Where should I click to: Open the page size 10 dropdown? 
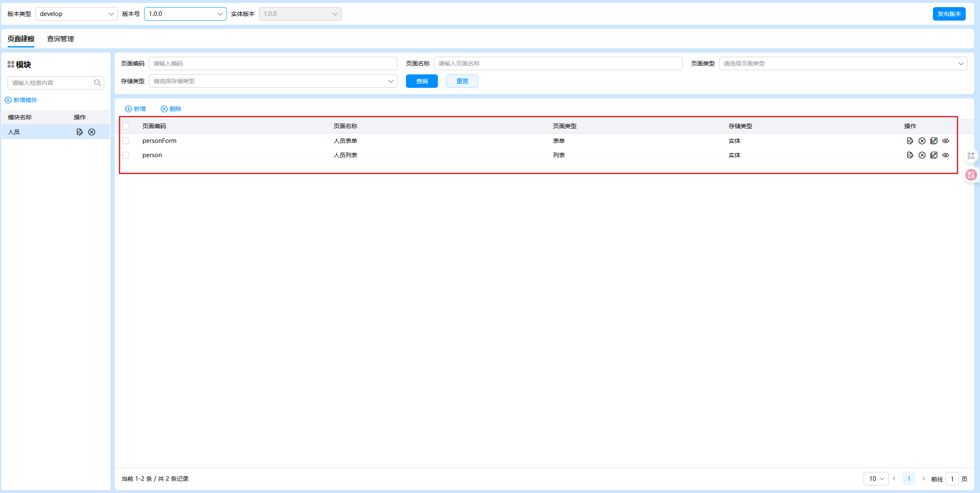[x=876, y=479]
